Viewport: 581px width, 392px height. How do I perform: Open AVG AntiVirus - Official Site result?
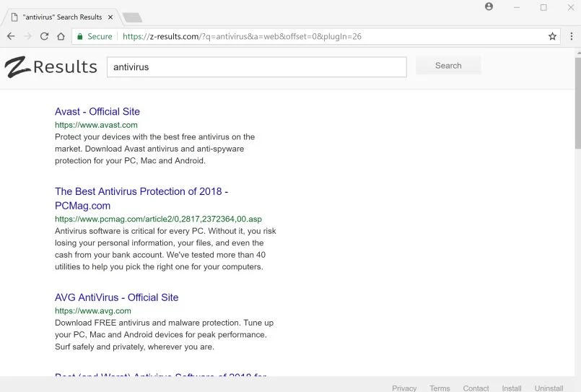coord(117,297)
